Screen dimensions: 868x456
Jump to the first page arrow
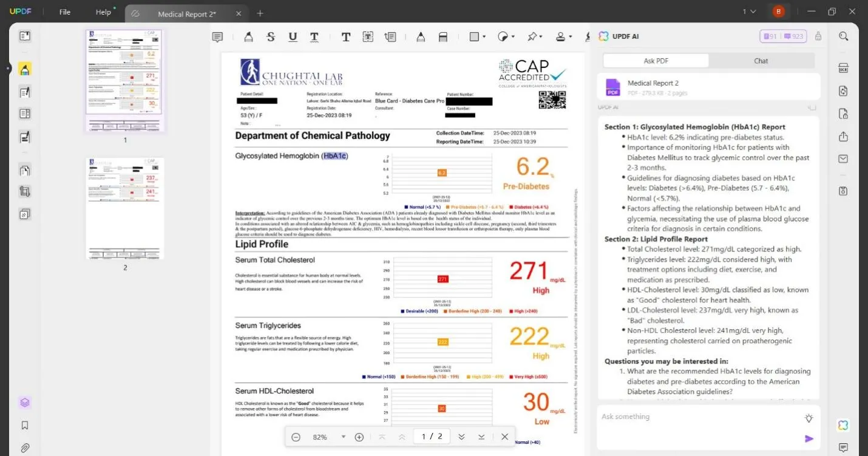point(382,437)
